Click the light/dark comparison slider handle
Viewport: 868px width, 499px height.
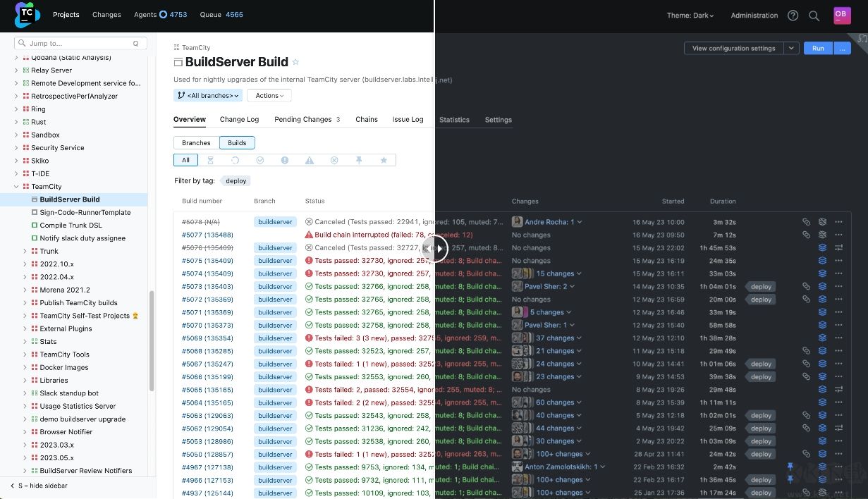(x=436, y=248)
